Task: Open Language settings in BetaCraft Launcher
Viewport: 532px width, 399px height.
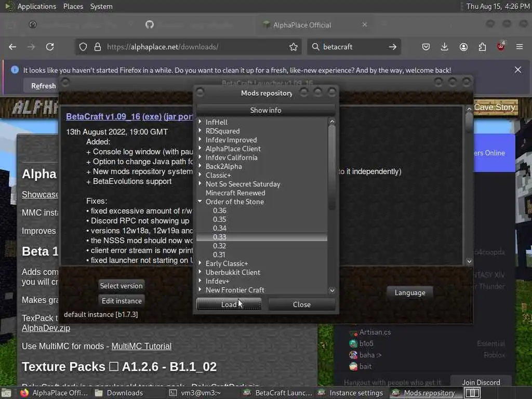Action: (410, 292)
